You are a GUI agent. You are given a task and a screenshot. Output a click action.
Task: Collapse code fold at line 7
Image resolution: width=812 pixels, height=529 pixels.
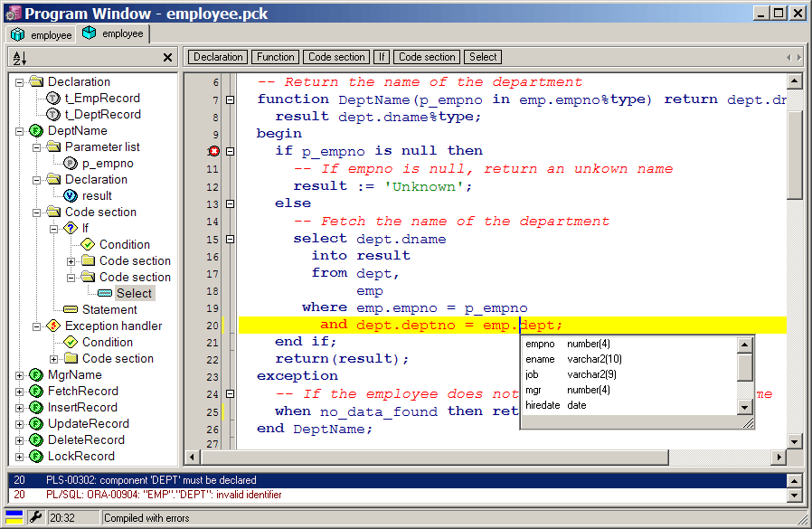coord(231,99)
